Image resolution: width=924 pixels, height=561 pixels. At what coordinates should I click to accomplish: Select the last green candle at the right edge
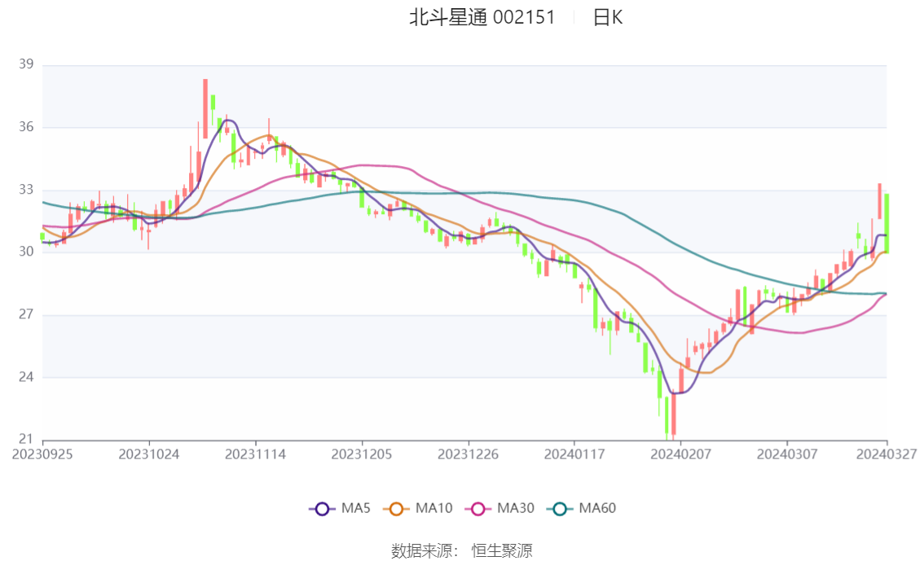pos(887,222)
